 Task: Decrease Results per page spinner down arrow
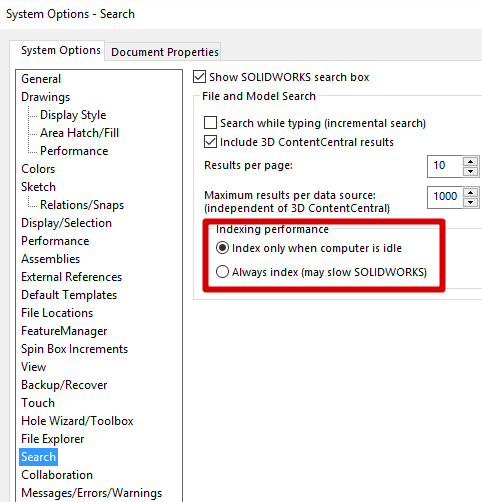pos(470,171)
